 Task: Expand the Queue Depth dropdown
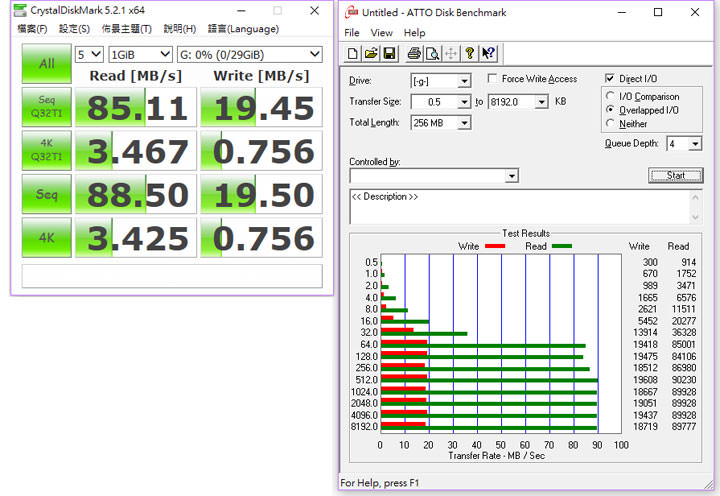[696, 144]
